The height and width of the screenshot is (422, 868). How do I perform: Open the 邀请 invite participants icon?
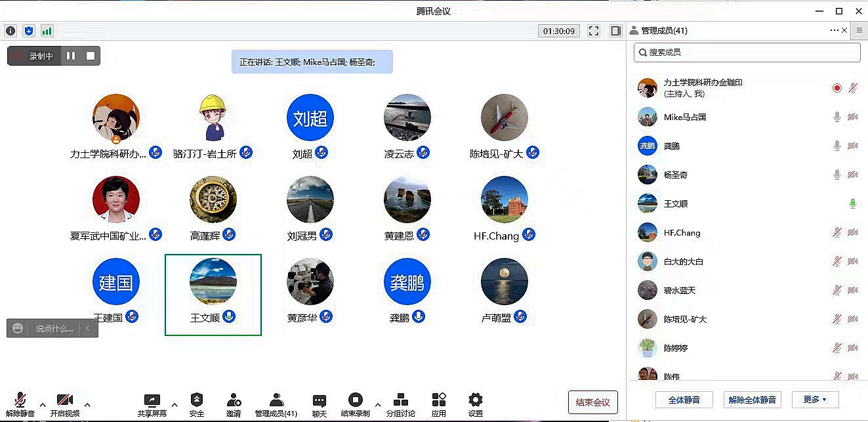pos(234,404)
